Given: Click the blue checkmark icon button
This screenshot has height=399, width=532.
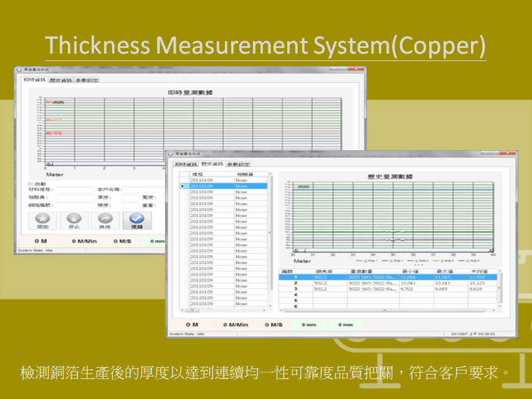Looking at the screenshot, I should [x=136, y=219].
